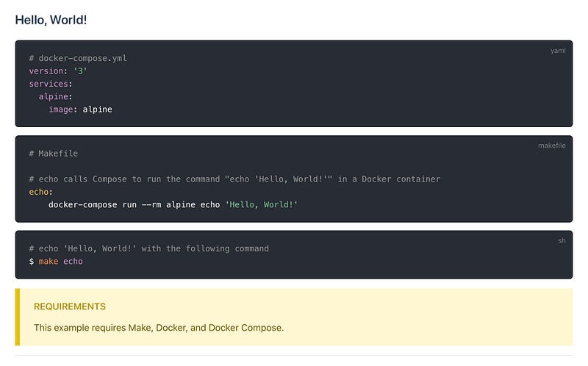This screenshot has width=588, height=366.
Task: Click the version: '3' line
Action: click(x=58, y=71)
